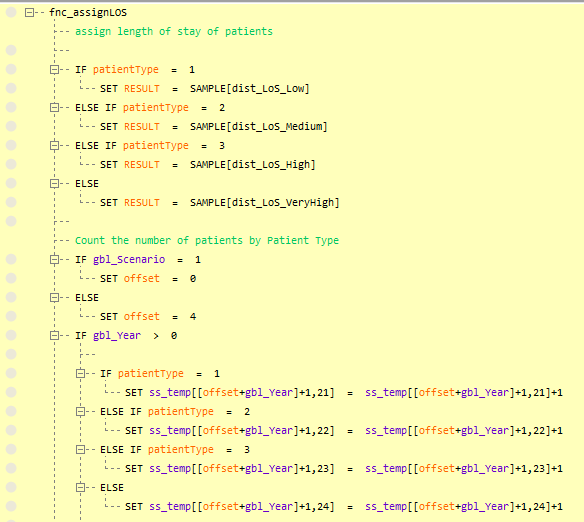Collapse the ELSE block containing dist_LoS_VeryHigh
Viewport: 584px width, 522px height.
pyautogui.click(x=54, y=184)
